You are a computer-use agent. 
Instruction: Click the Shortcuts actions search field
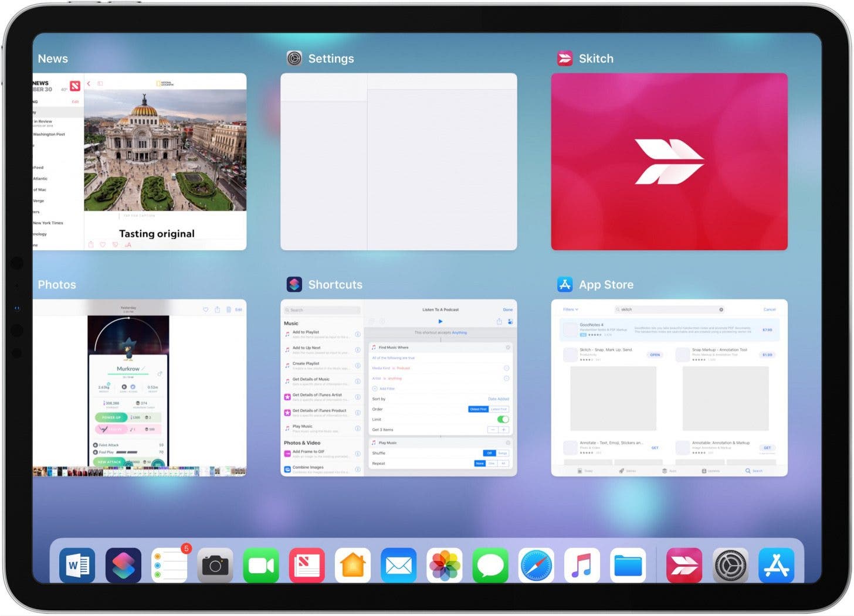(322, 310)
